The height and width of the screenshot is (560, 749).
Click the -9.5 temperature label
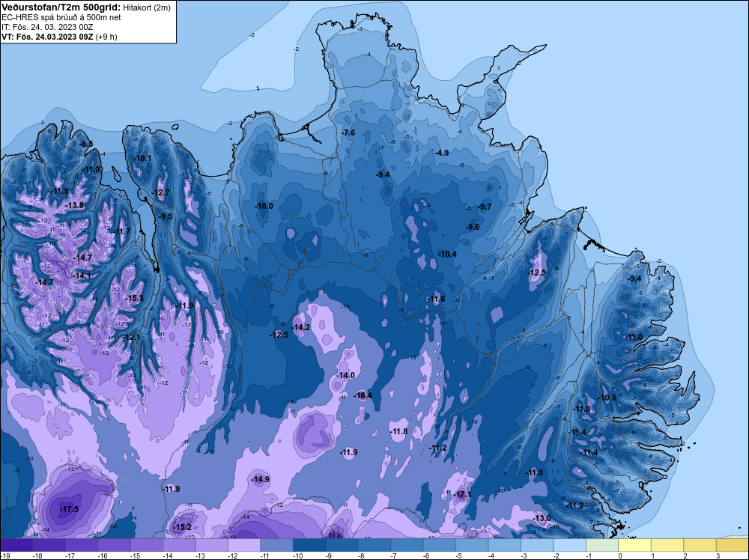(x=166, y=216)
